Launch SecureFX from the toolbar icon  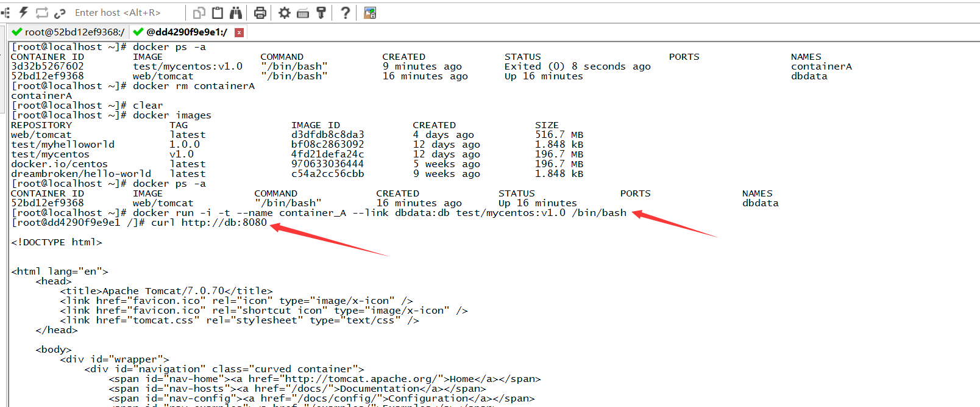click(x=370, y=12)
